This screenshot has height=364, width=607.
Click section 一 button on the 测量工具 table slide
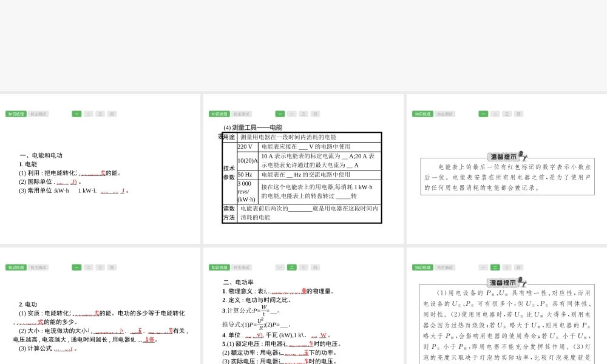pyautogui.click(x=280, y=114)
